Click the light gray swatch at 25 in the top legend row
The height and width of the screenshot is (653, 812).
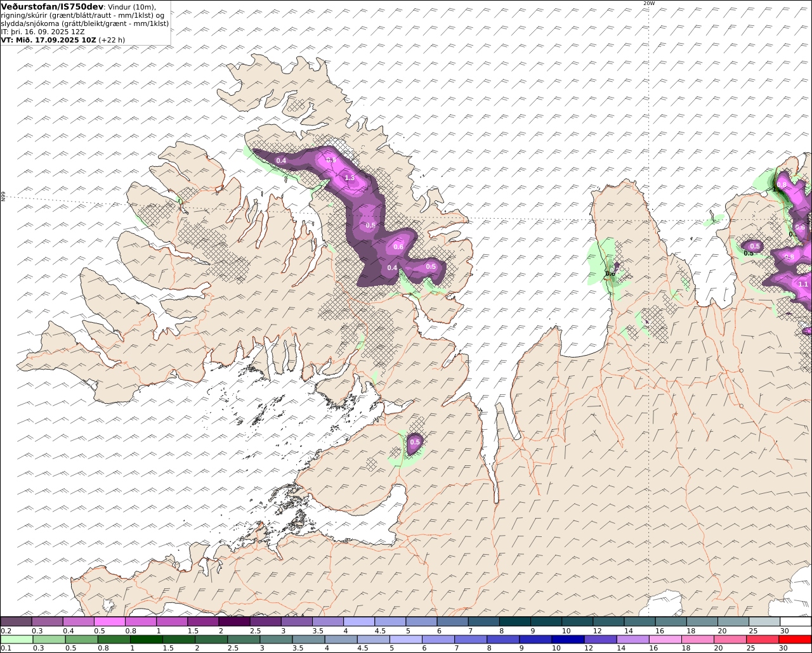coord(765,622)
